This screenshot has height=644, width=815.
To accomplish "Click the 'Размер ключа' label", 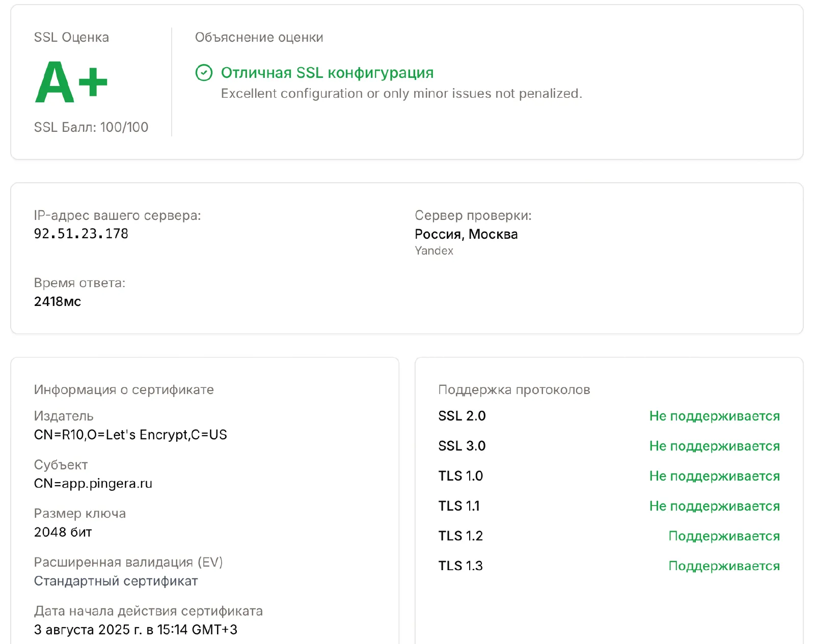I will [x=80, y=513].
